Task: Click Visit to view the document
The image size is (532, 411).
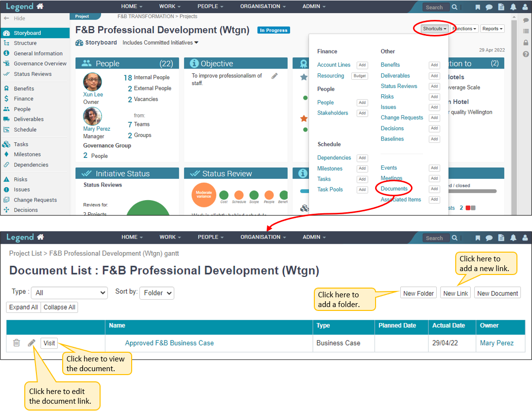Action: [49, 343]
